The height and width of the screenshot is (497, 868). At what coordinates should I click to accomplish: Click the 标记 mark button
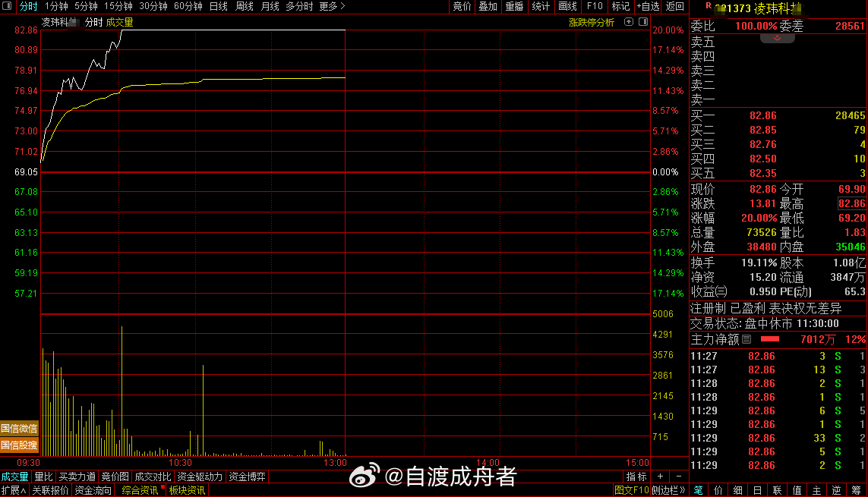point(620,6)
